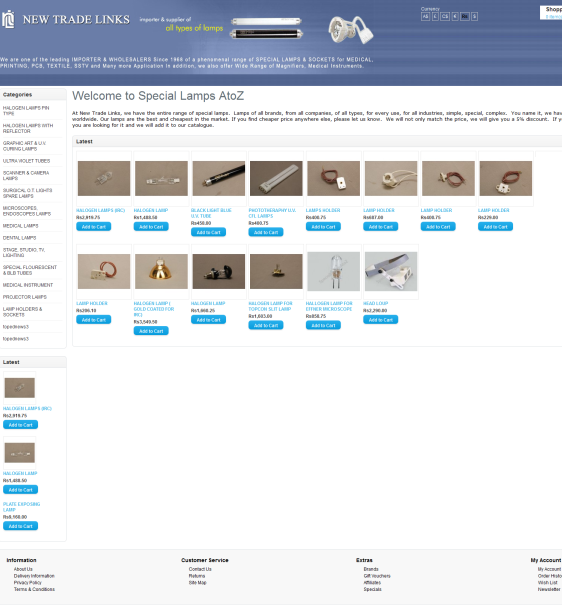Open the Medical Lamps category
The height and width of the screenshot is (612, 562).
click(21, 226)
